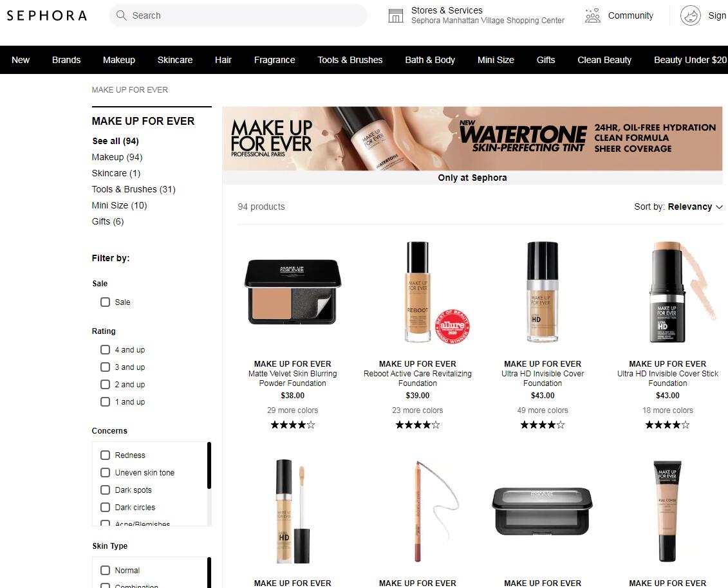728x588 pixels.
Task: Open the Skincare navigation menu
Action: 175,60
